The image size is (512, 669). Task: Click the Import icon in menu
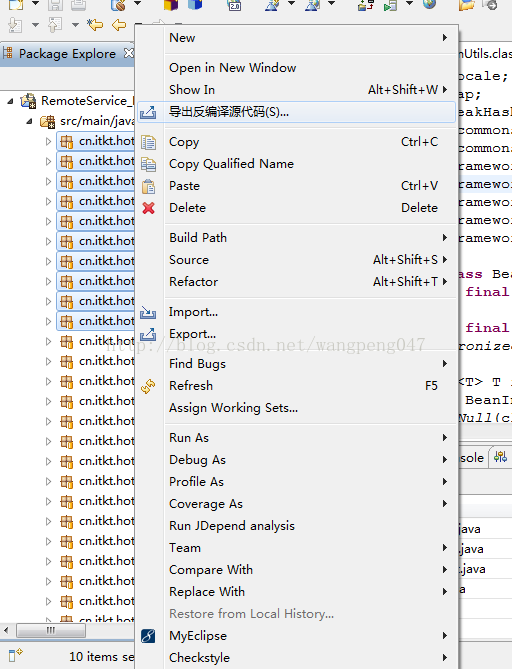(x=148, y=312)
